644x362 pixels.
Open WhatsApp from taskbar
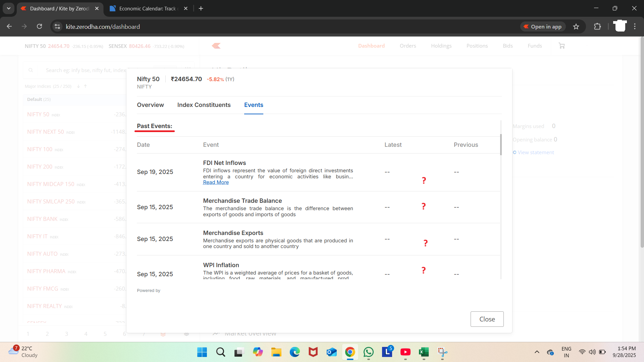(368, 352)
